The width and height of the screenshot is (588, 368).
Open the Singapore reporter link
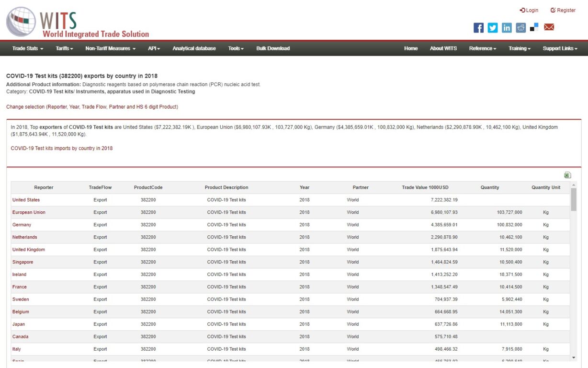pyautogui.click(x=23, y=262)
